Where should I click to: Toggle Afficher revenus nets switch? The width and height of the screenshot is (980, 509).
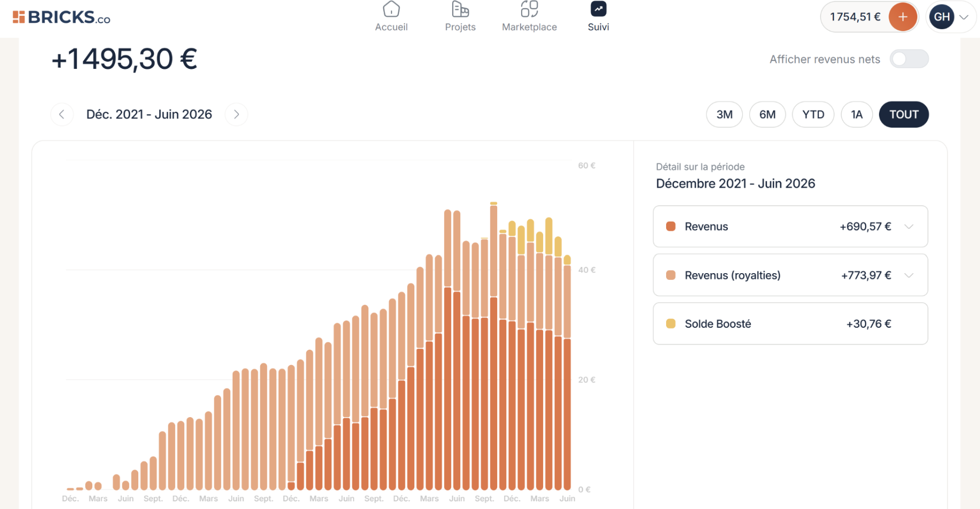point(909,59)
